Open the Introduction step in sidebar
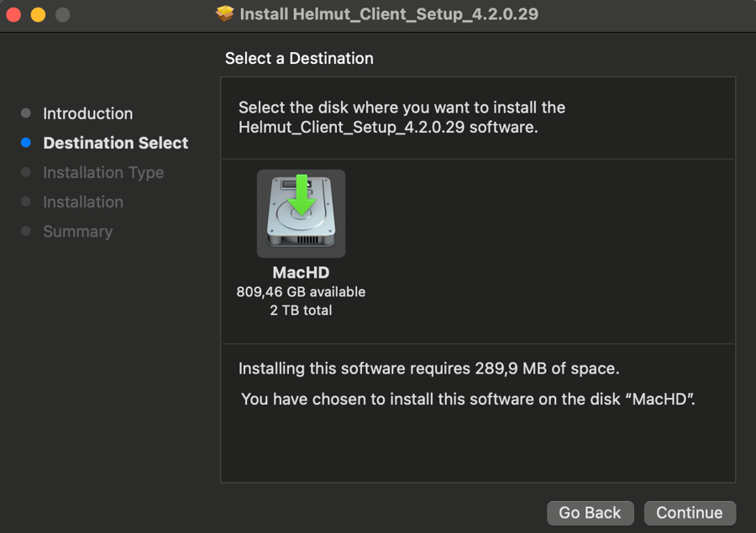This screenshot has height=533, width=756. [x=87, y=113]
